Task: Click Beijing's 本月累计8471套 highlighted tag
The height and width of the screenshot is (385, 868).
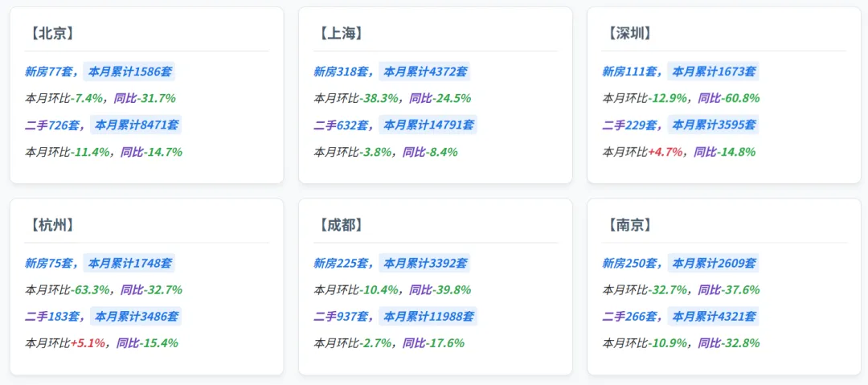Action: (x=136, y=125)
